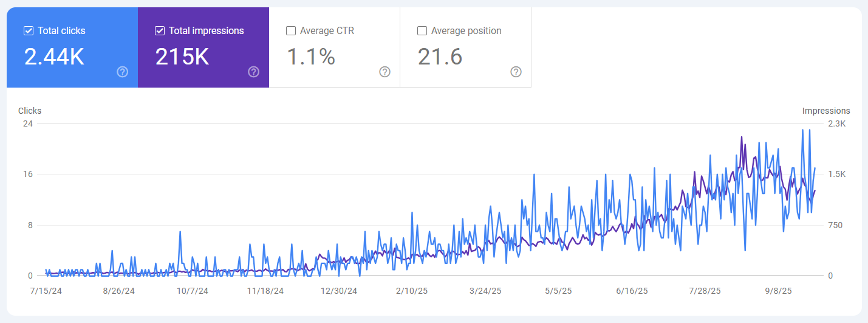Click the 12/30/24 date axis label
Image resolution: width=868 pixels, height=323 pixels.
click(x=339, y=291)
